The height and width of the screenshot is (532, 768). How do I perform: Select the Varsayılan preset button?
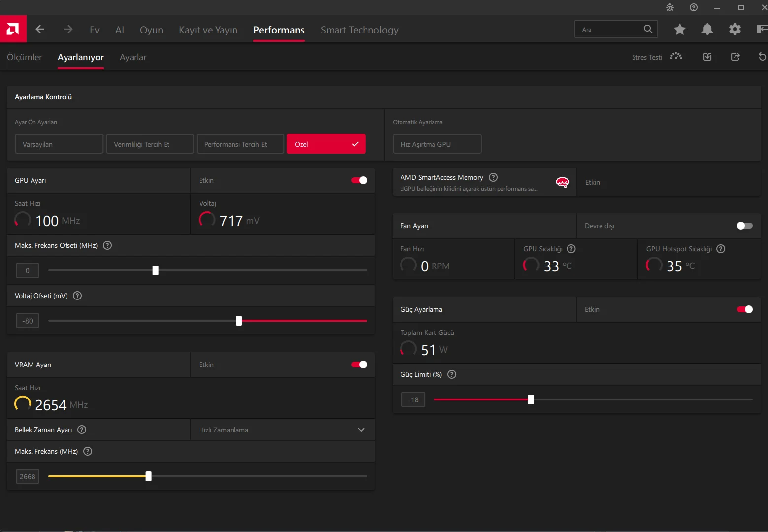point(59,144)
